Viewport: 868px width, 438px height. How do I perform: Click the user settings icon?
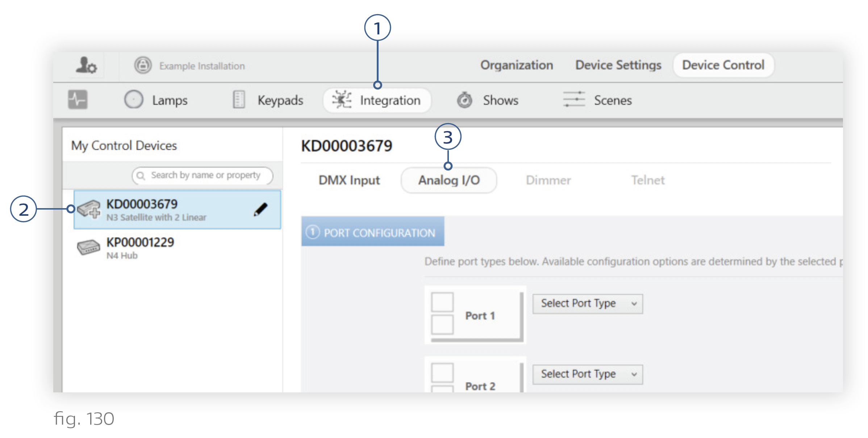86,66
